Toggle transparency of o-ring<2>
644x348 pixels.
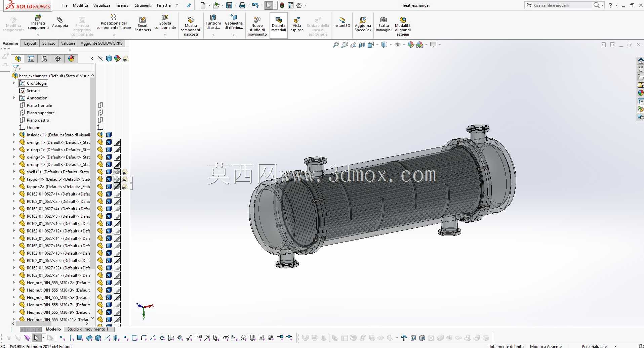(117, 150)
